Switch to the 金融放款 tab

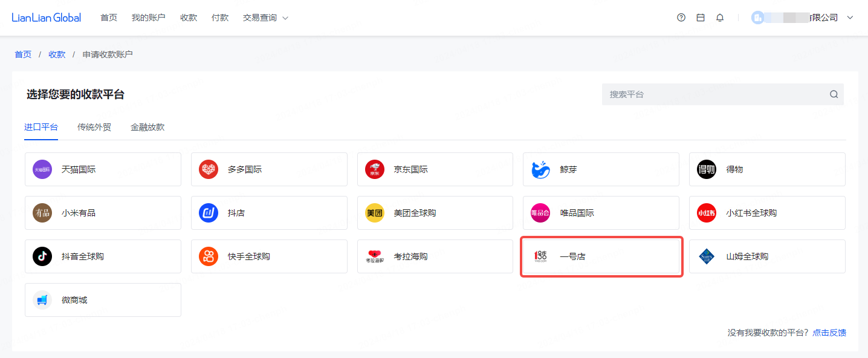pos(147,127)
